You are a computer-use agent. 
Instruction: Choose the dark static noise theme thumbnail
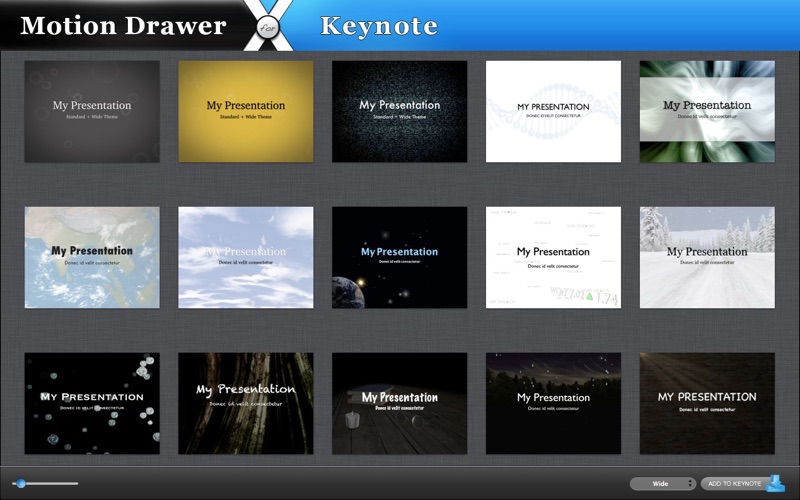tap(399, 112)
